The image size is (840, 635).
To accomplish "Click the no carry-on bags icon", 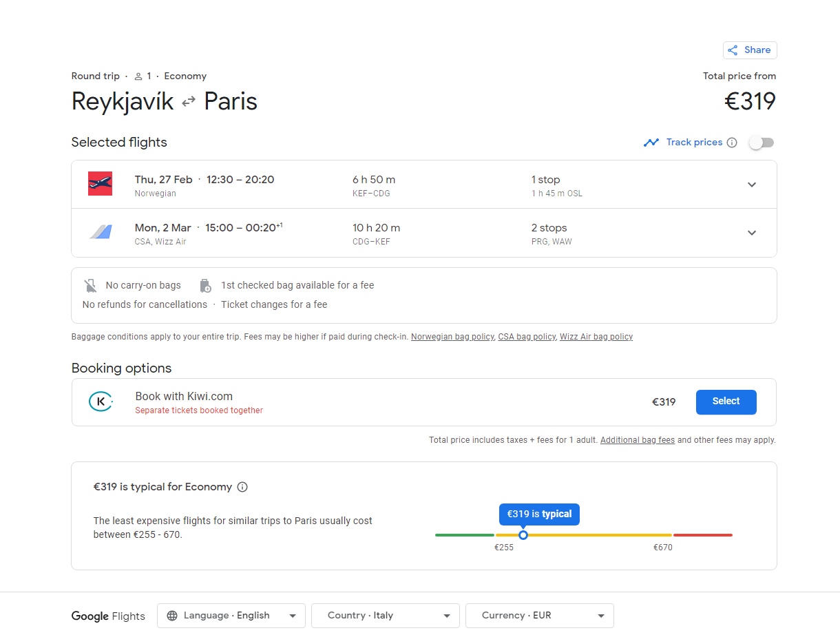I will point(90,285).
